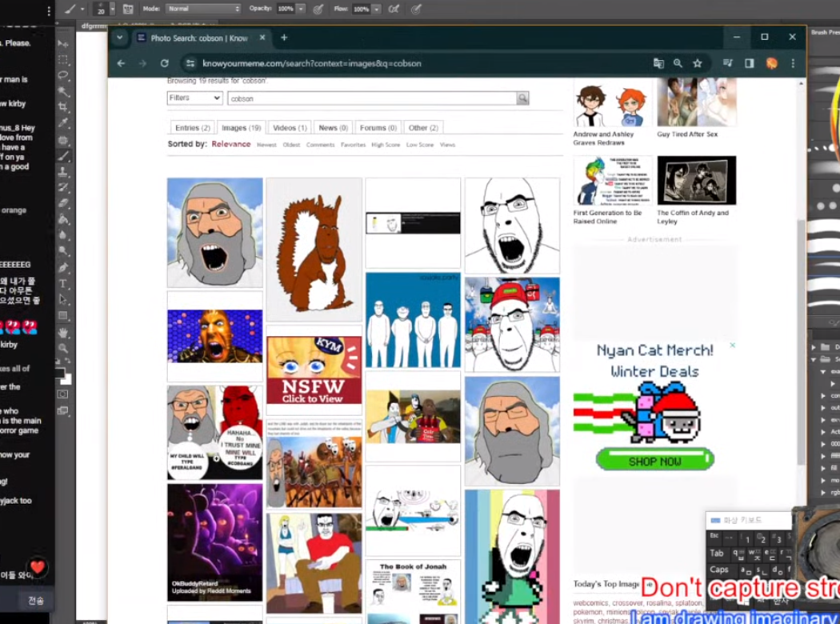Select the Lasso tool in Photoshop toolbar
Image resolution: width=840 pixels, height=624 pixels.
coord(63,76)
